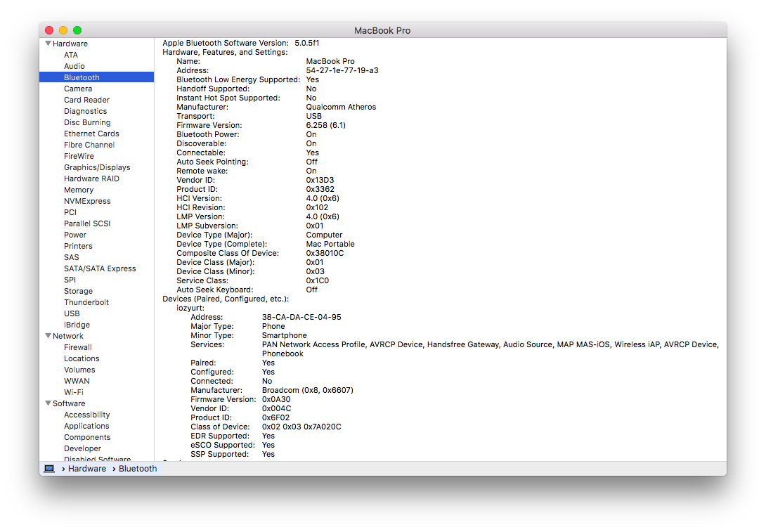Open Firewall under Network
Viewport: 766px width, 532px height.
click(77, 347)
